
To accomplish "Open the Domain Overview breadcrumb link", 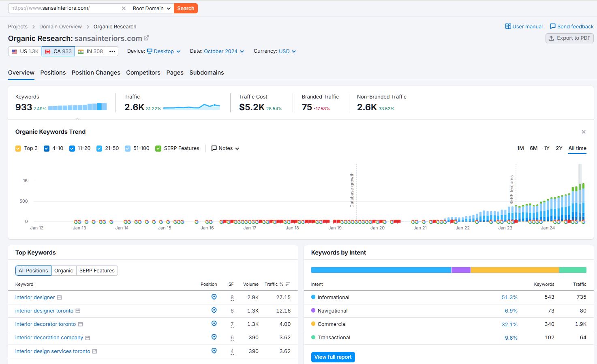I will coord(60,27).
